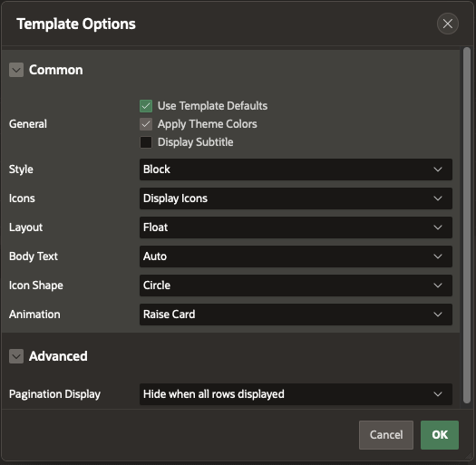Toggle Apply Theme Colors checkbox
The width and height of the screenshot is (476, 465).
pos(146,124)
